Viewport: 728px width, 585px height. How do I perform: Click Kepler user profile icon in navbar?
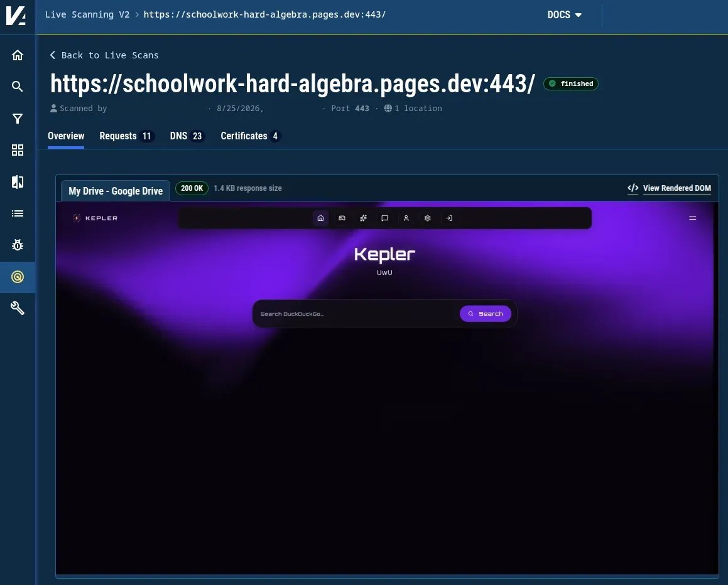click(x=406, y=218)
